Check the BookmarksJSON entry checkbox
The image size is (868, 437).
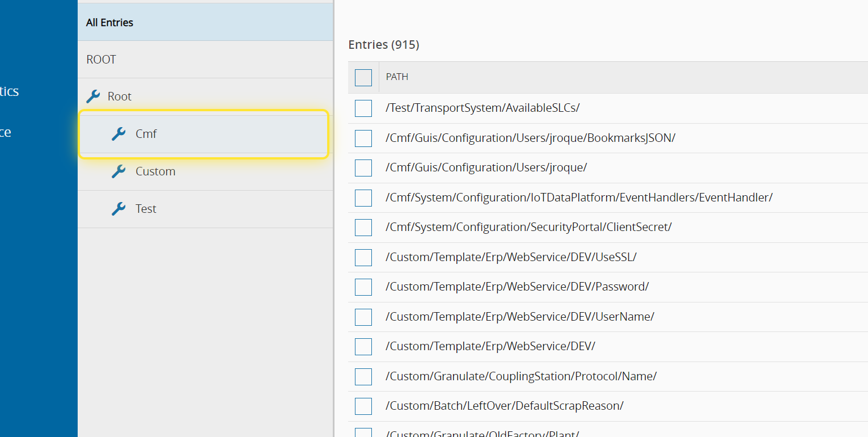point(363,138)
